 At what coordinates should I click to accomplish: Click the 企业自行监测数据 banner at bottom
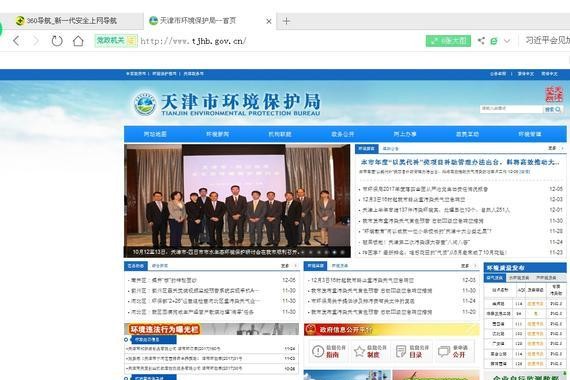point(525,376)
